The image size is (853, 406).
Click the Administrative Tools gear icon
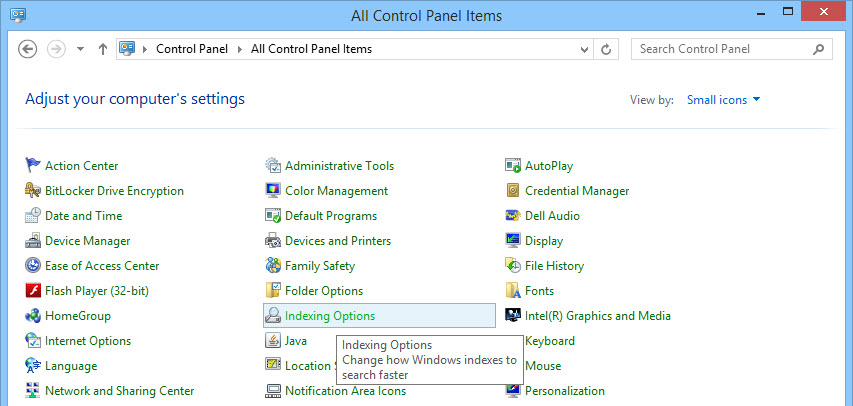tap(273, 165)
